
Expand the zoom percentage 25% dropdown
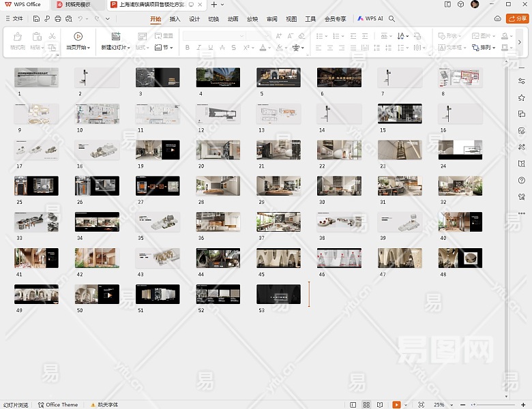click(452, 405)
